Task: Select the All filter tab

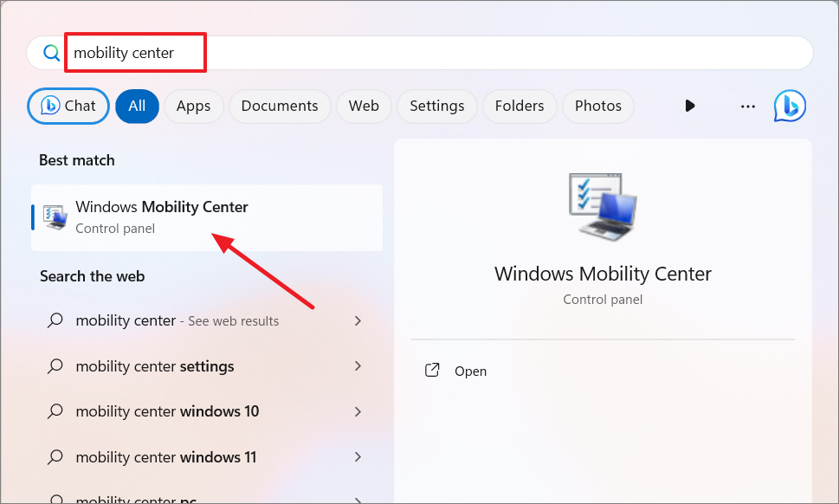Action: coord(137,106)
